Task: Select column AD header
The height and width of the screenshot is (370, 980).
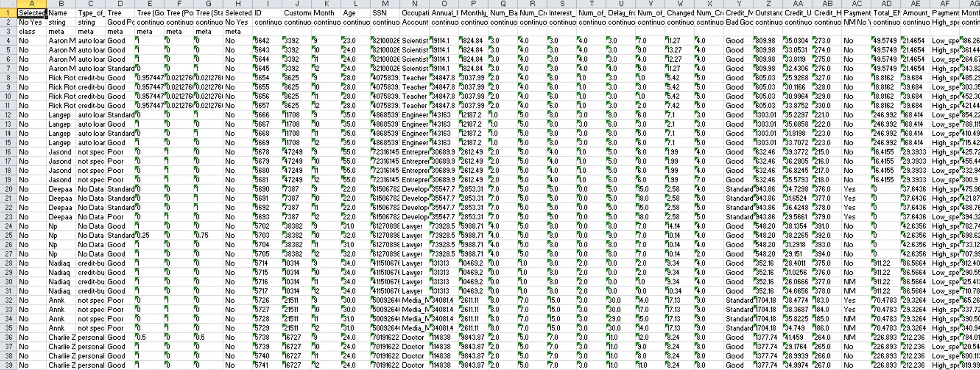Action: point(885,4)
